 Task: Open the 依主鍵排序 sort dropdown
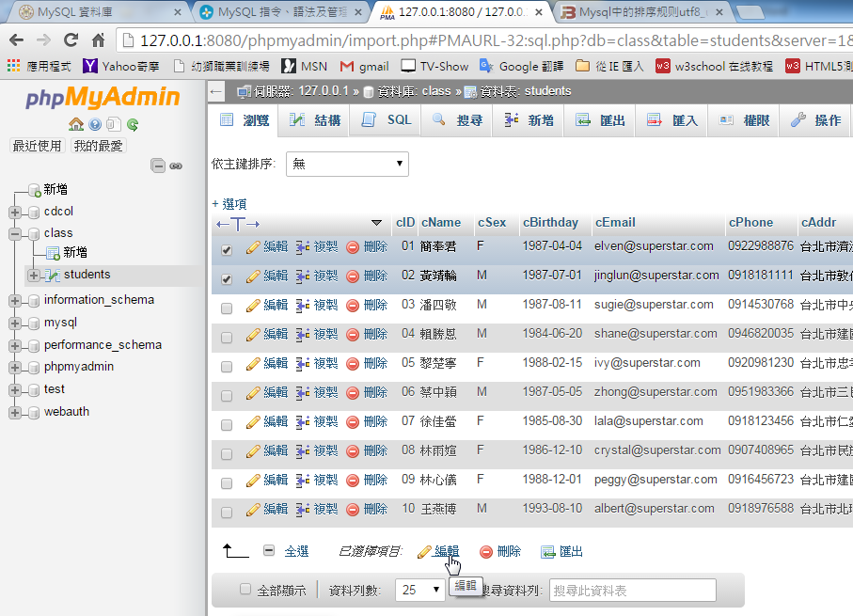pos(347,164)
